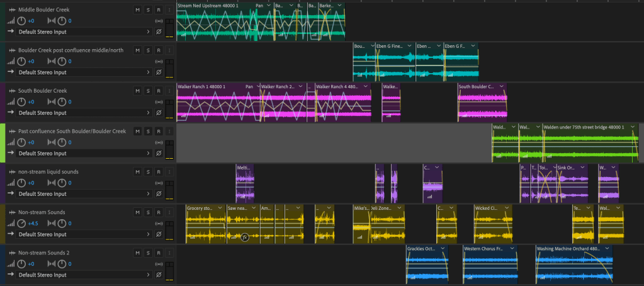Click the input arrow icon on Past confluence track
Screen dimensions: 644x286
[x=11, y=153]
